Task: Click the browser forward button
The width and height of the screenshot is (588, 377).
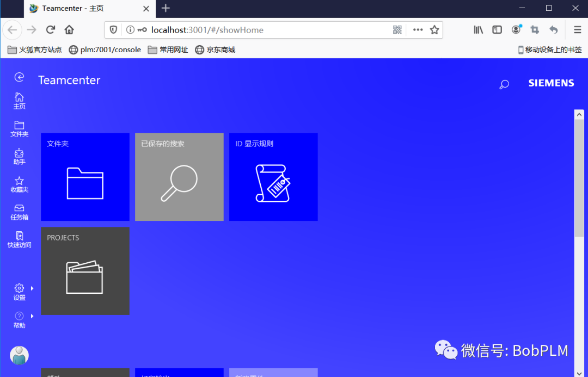Action: coord(32,29)
